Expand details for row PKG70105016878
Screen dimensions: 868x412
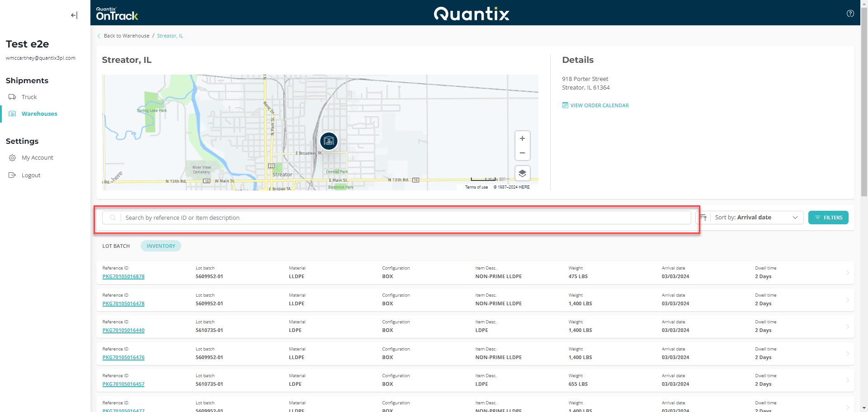coord(848,273)
